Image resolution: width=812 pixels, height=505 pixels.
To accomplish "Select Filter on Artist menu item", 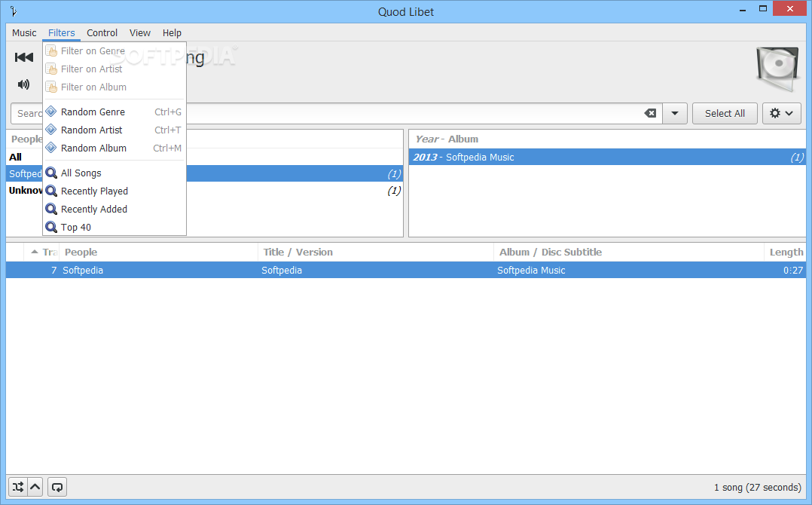I will (x=114, y=69).
